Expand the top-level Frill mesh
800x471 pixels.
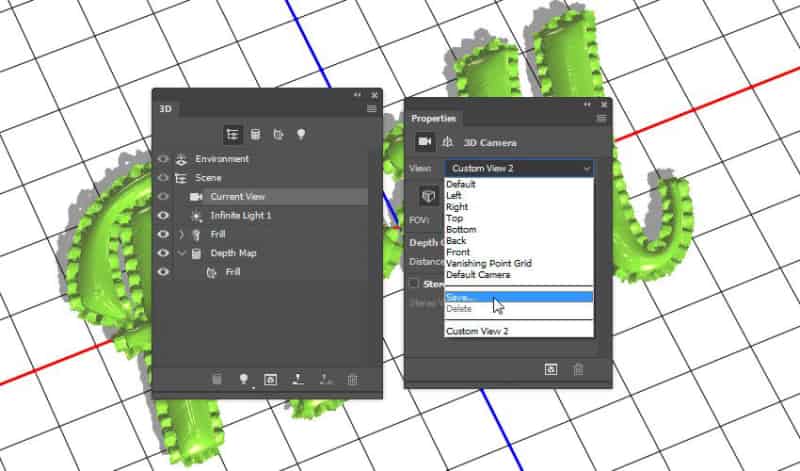(x=182, y=234)
